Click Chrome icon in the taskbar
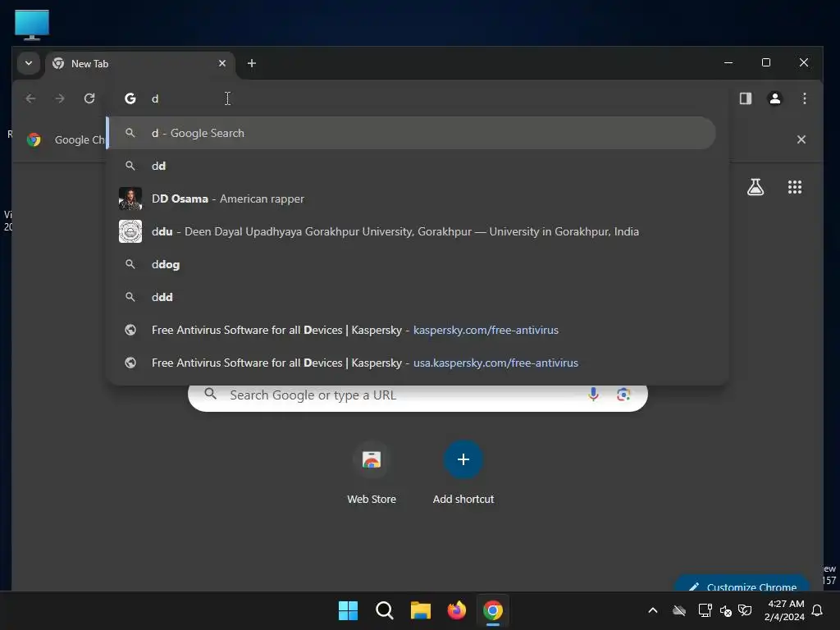 493,610
